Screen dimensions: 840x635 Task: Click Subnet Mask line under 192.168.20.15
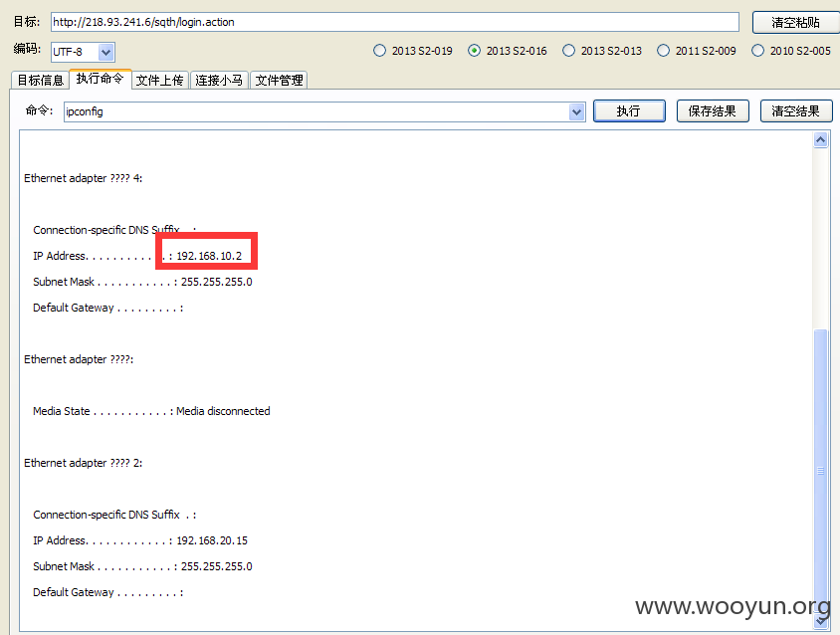click(142, 566)
